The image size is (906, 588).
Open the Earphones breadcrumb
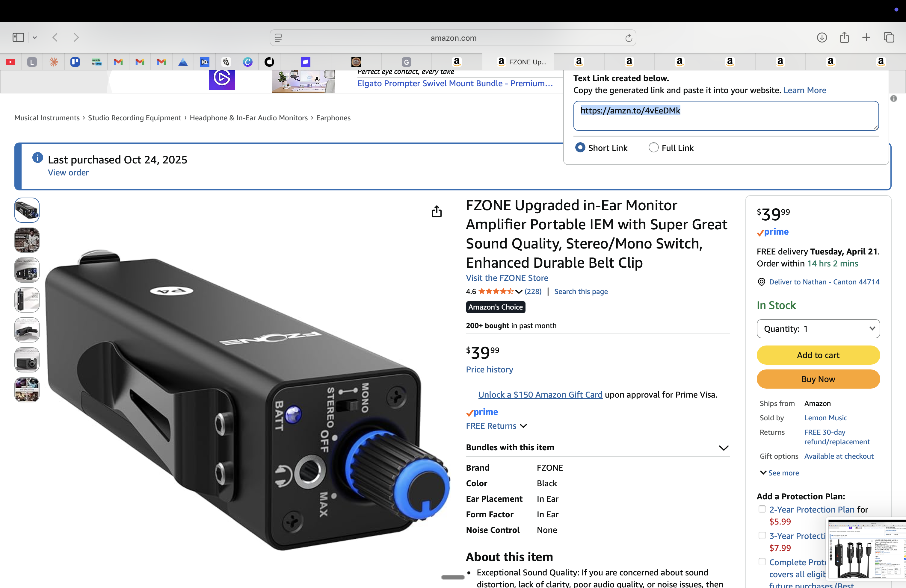tap(333, 118)
